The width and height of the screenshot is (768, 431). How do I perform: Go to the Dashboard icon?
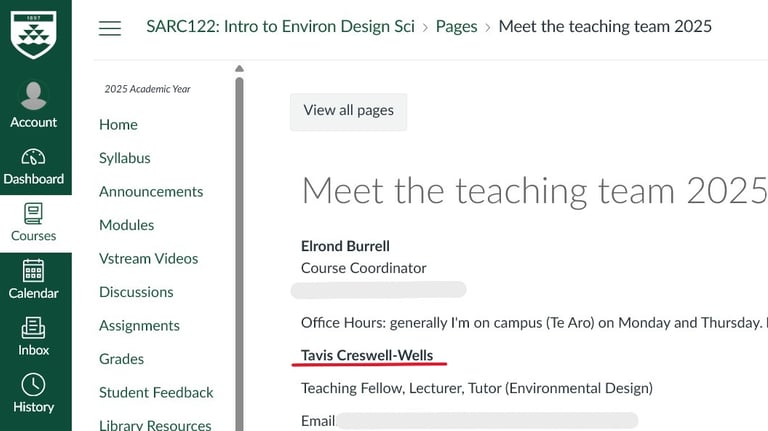34,158
